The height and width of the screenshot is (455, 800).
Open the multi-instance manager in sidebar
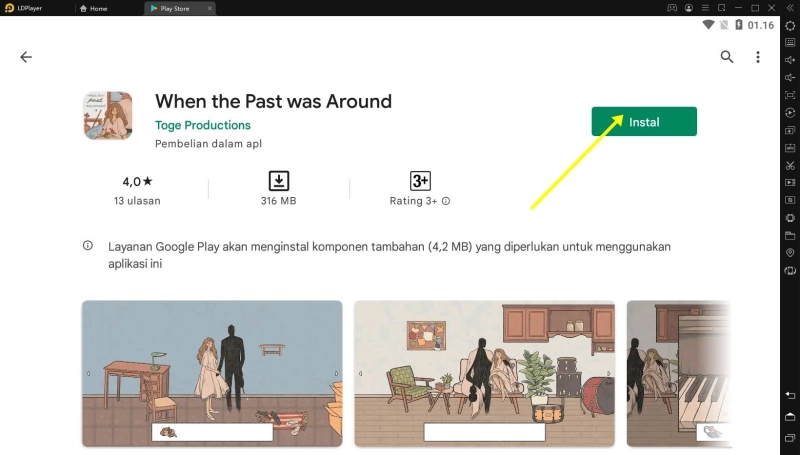[790, 130]
